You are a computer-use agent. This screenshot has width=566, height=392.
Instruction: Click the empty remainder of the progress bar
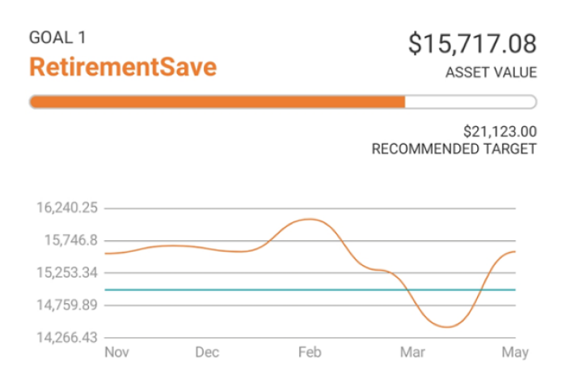click(470, 102)
